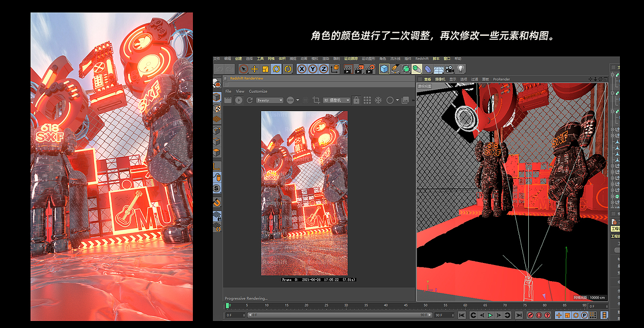644x328 pixels.
Task: Select Model mode cube in left palette
Action: pyautogui.click(x=217, y=97)
